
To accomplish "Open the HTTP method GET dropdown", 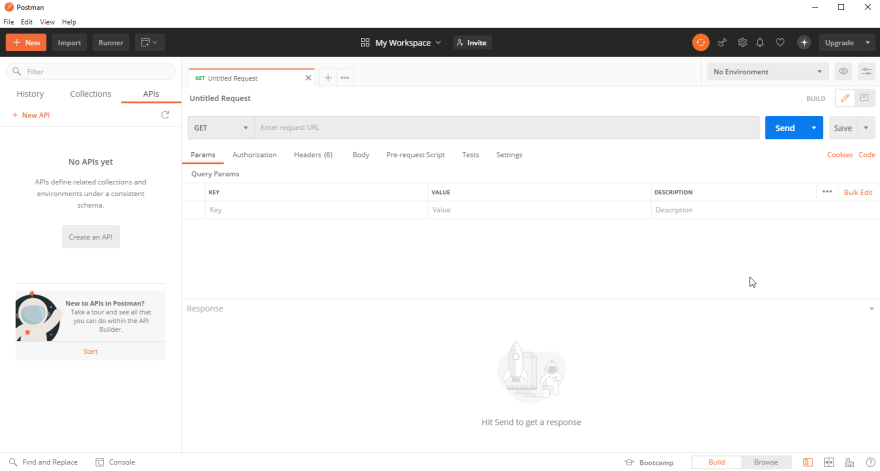I will coord(221,128).
